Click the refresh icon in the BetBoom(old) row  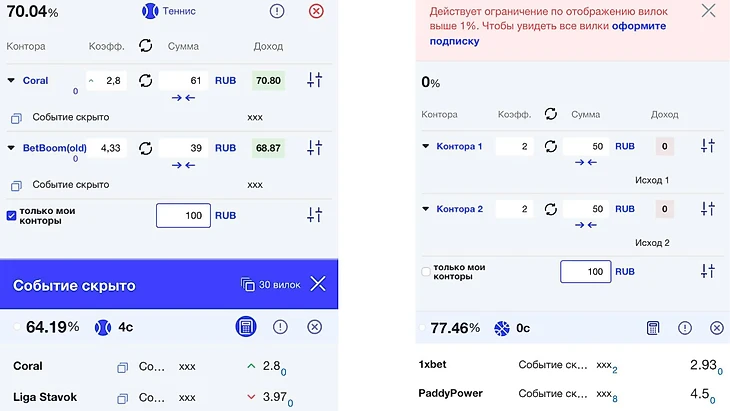coord(146,148)
